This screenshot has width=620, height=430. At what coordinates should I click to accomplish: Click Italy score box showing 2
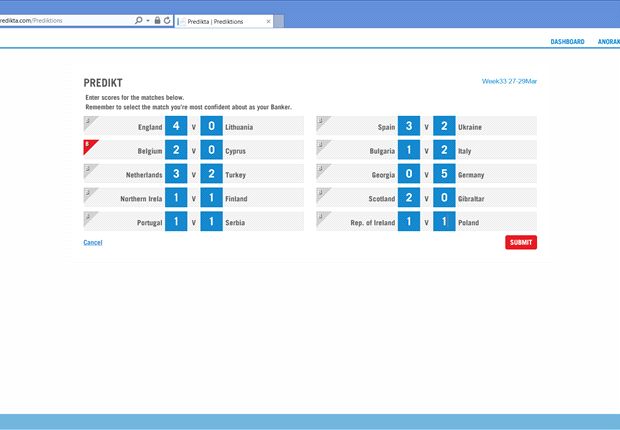pos(444,150)
